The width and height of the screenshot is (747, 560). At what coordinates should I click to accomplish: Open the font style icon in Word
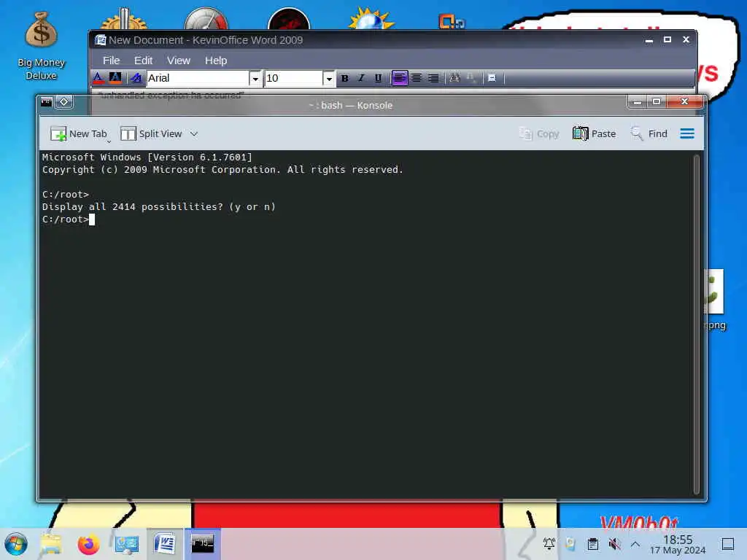tap(136, 78)
